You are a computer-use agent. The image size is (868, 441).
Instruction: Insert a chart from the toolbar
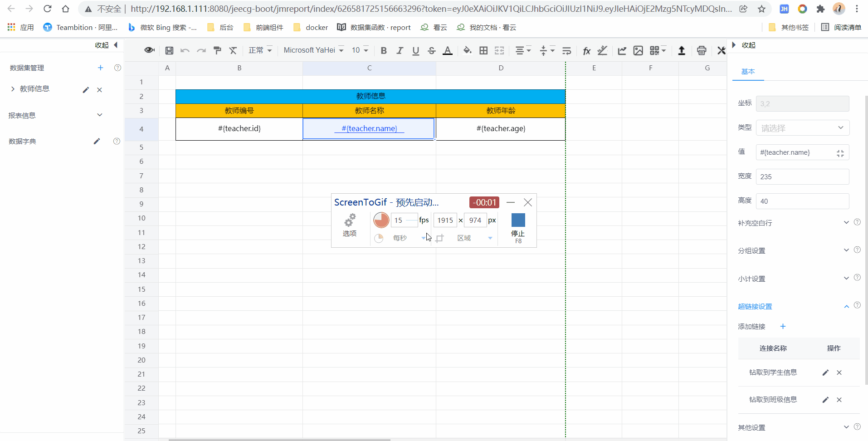pyautogui.click(x=622, y=50)
